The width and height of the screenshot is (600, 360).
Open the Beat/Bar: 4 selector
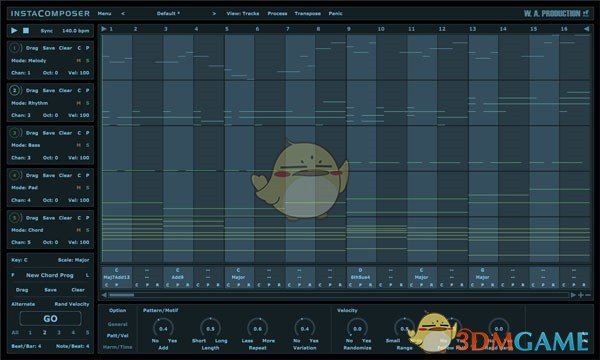point(26,346)
